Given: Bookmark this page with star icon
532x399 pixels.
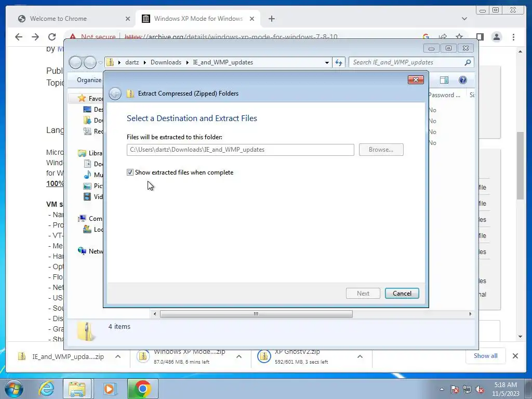Looking at the screenshot, I should (x=459, y=37).
